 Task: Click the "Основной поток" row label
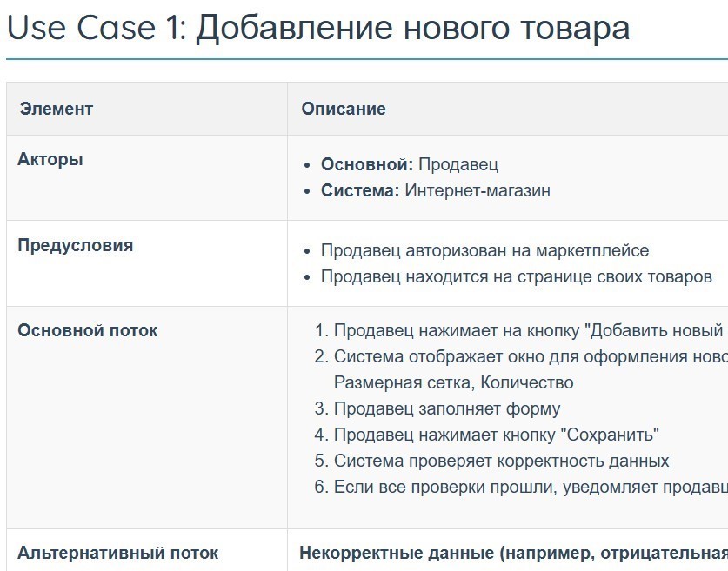coord(88,330)
